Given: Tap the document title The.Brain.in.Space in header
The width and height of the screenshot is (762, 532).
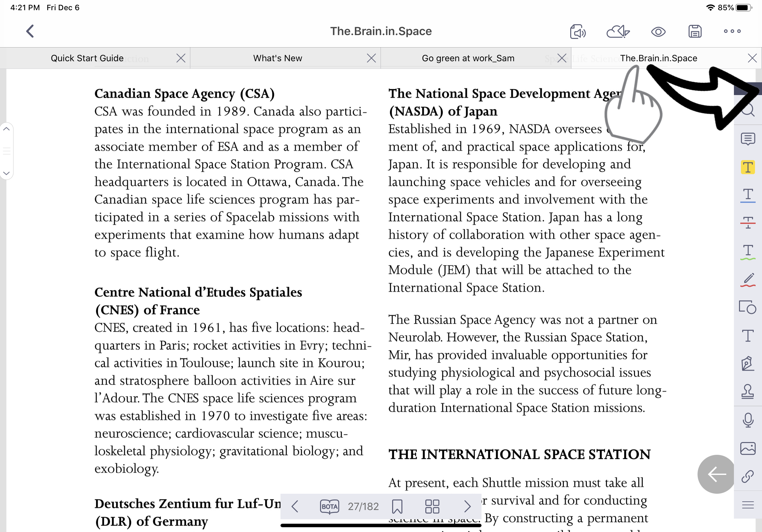Looking at the screenshot, I should [381, 31].
